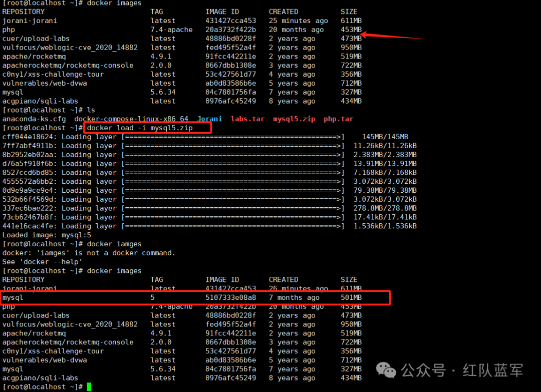Select the 'Loaded image: mysql:5' line

pyautogui.click(x=47, y=235)
